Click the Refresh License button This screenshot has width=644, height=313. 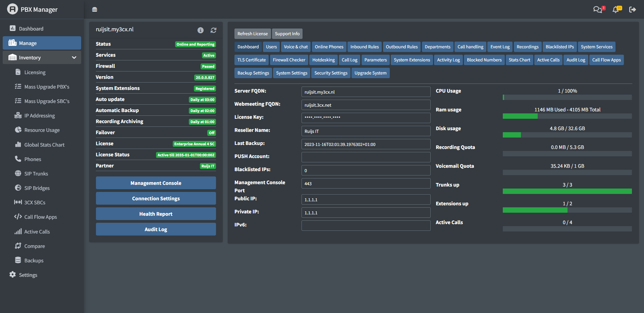pos(252,34)
